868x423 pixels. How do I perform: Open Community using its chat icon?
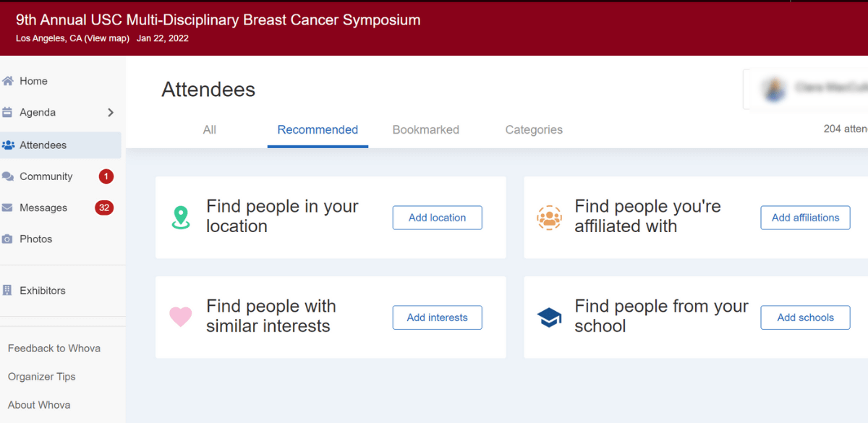pos(7,176)
